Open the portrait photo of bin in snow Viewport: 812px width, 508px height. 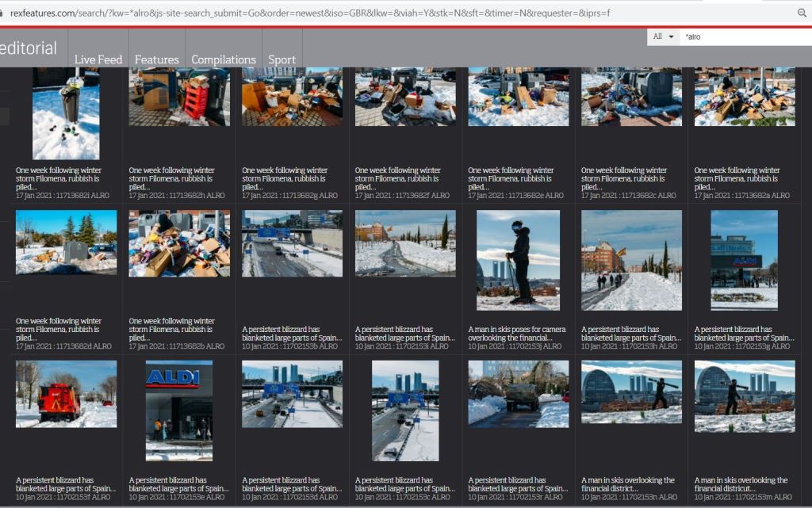click(x=66, y=113)
